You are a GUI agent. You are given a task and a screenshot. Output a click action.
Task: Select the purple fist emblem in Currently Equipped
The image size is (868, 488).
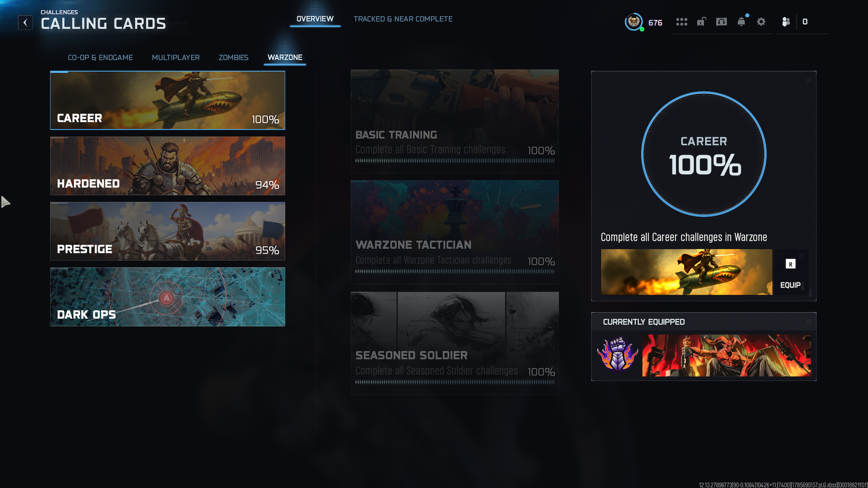click(x=618, y=355)
